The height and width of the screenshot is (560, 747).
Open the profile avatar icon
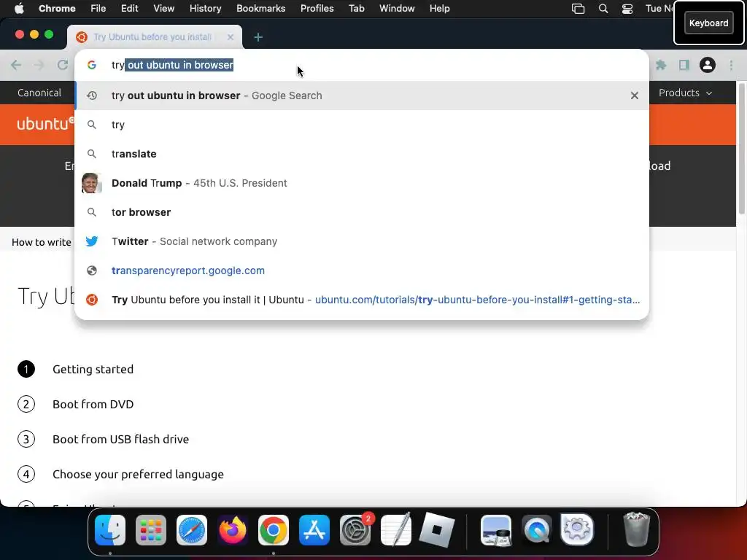(x=708, y=65)
